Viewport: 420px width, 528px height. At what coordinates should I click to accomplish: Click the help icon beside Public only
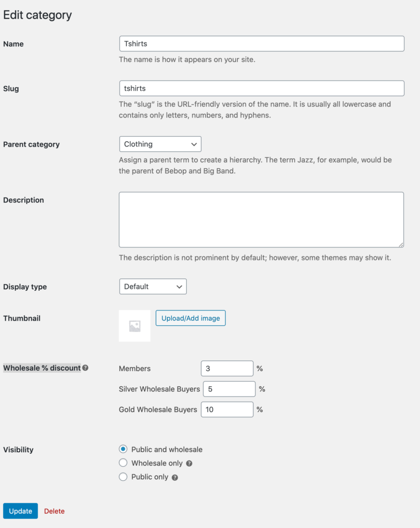point(175,477)
